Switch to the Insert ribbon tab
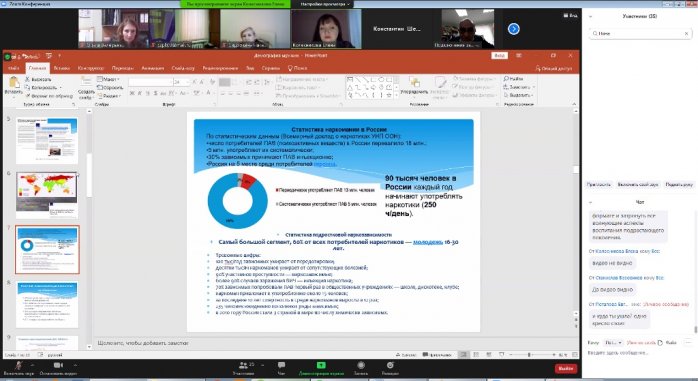Screen dimensions: 698x381 [x=62, y=68]
